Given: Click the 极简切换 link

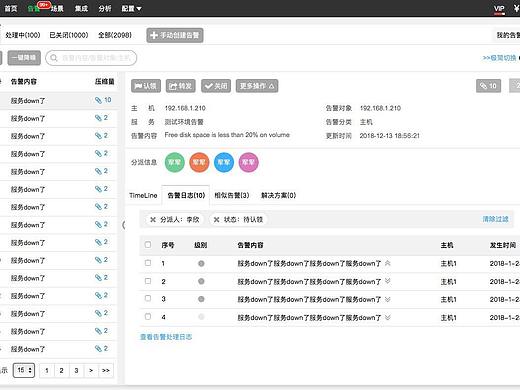Looking at the screenshot, I should click(499, 58).
